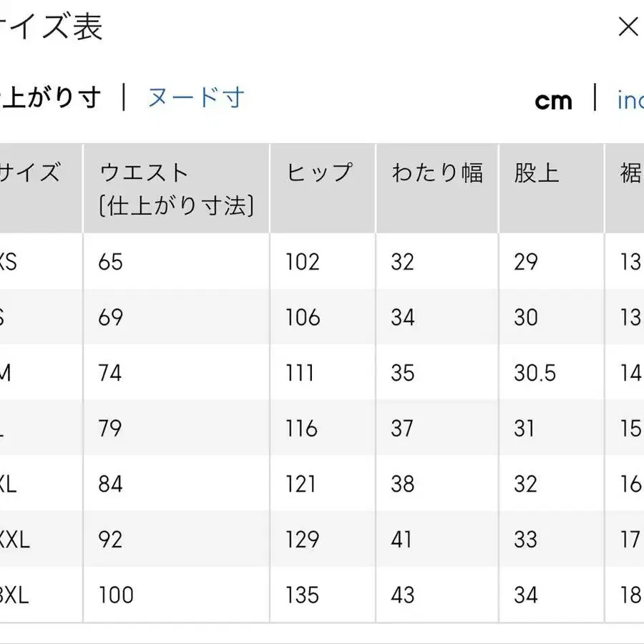Select waist value 100 for size 3XL
Viewport: 644px width, 644px height.
(116, 595)
